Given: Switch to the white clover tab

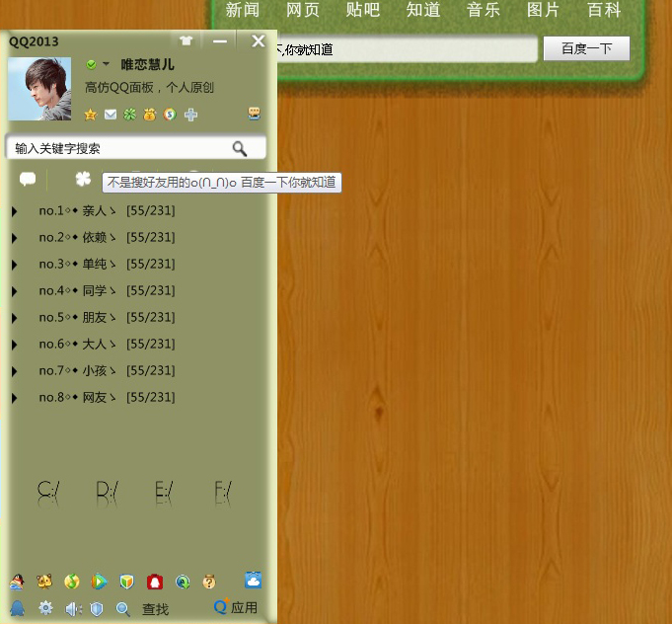Looking at the screenshot, I should point(83,179).
